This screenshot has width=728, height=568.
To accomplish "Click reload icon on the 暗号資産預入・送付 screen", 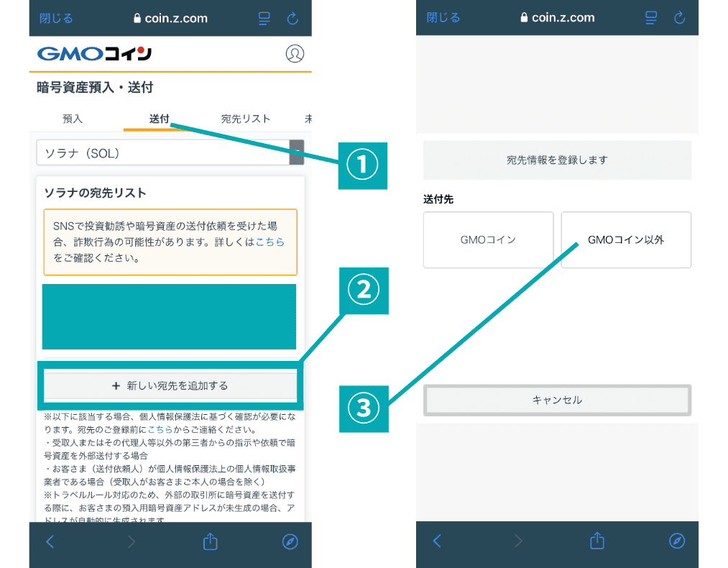I will coord(292,19).
